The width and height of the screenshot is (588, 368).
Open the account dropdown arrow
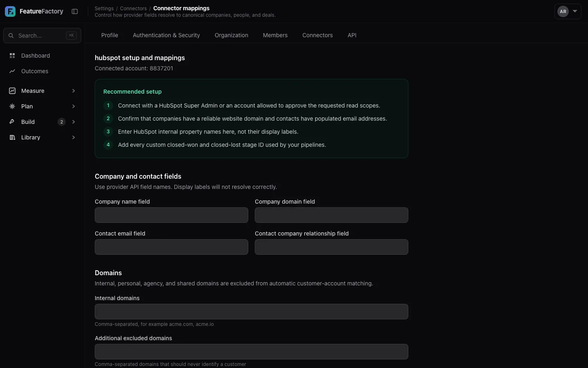[575, 11]
